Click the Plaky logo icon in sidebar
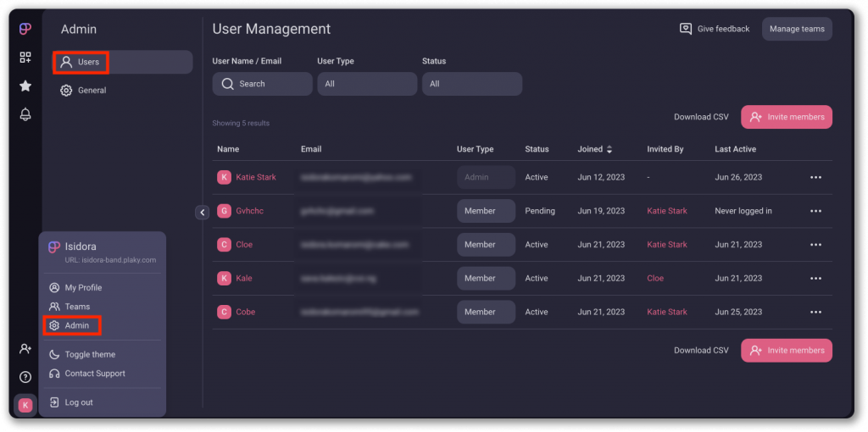The image size is (868, 432). pyautogui.click(x=25, y=30)
